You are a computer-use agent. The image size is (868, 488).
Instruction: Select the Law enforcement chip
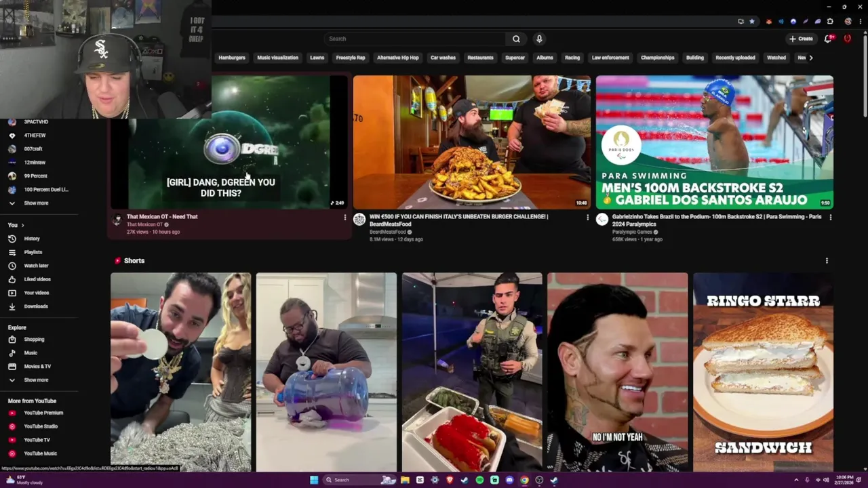tap(610, 58)
